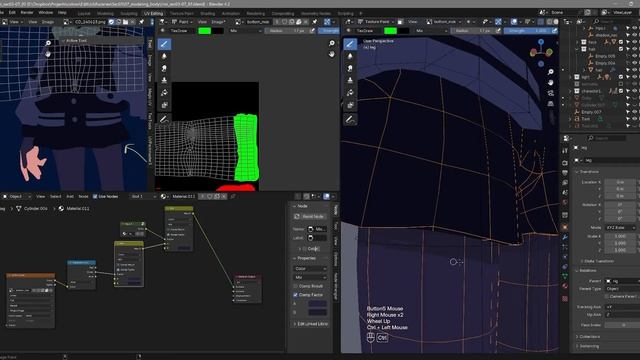This screenshot has width=640, height=360.
Task: Toggle the Use Nodes checkbox
Action: pyautogui.click(x=95, y=196)
